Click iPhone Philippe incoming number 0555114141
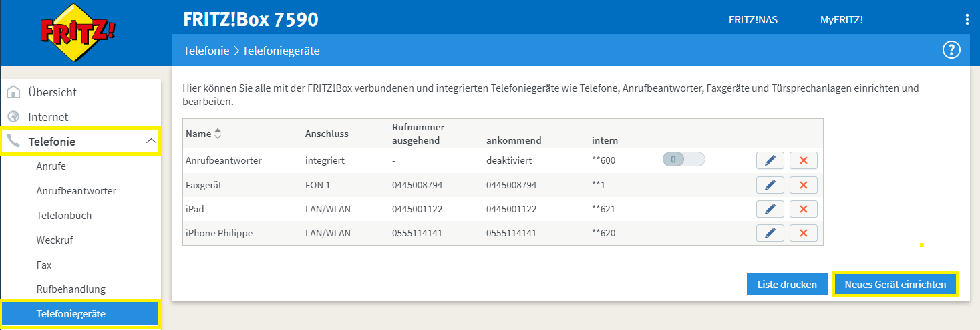The image size is (980, 330). pos(512,233)
